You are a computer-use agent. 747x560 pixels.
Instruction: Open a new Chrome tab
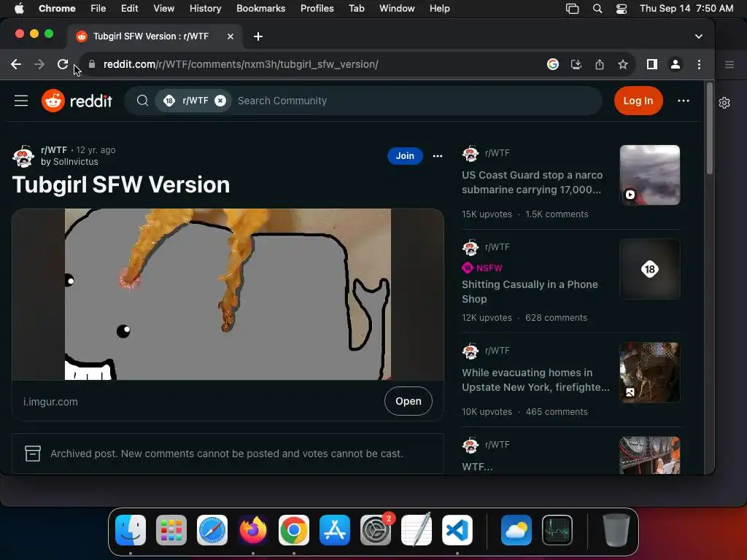pyautogui.click(x=258, y=36)
